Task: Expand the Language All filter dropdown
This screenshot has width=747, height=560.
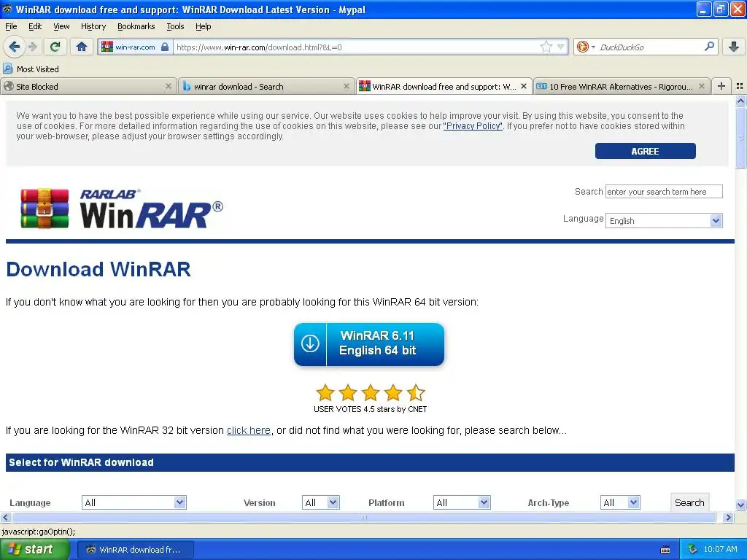Action: (134, 502)
